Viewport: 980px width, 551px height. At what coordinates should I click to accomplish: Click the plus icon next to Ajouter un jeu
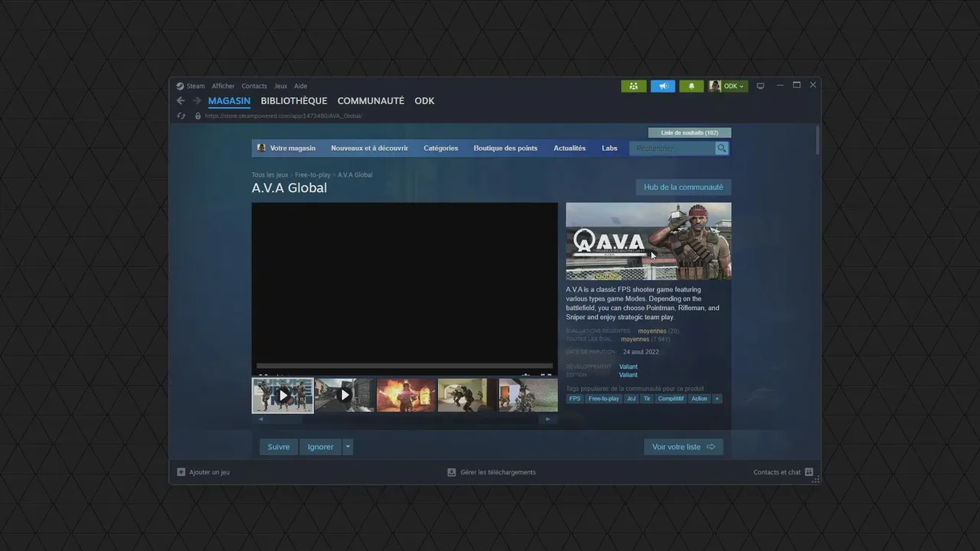(x=181, y=472)
